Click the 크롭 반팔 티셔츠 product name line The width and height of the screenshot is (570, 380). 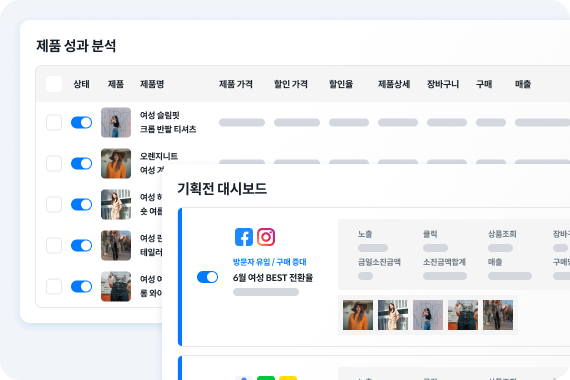pyautogui.click(x=168, y=129)
